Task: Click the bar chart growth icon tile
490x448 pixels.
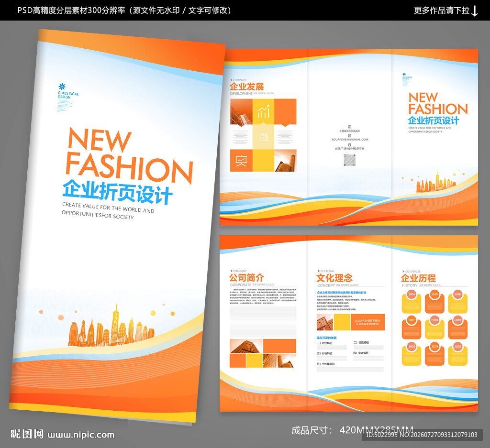Action: pos(263,111)
